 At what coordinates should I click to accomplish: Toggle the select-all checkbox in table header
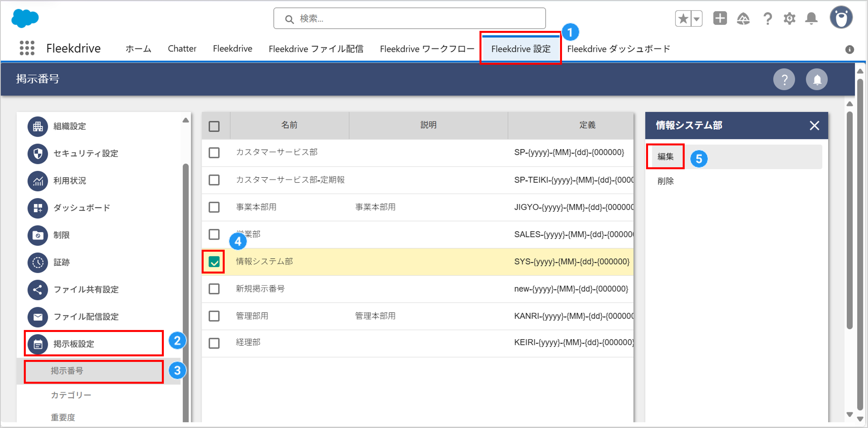214,126
